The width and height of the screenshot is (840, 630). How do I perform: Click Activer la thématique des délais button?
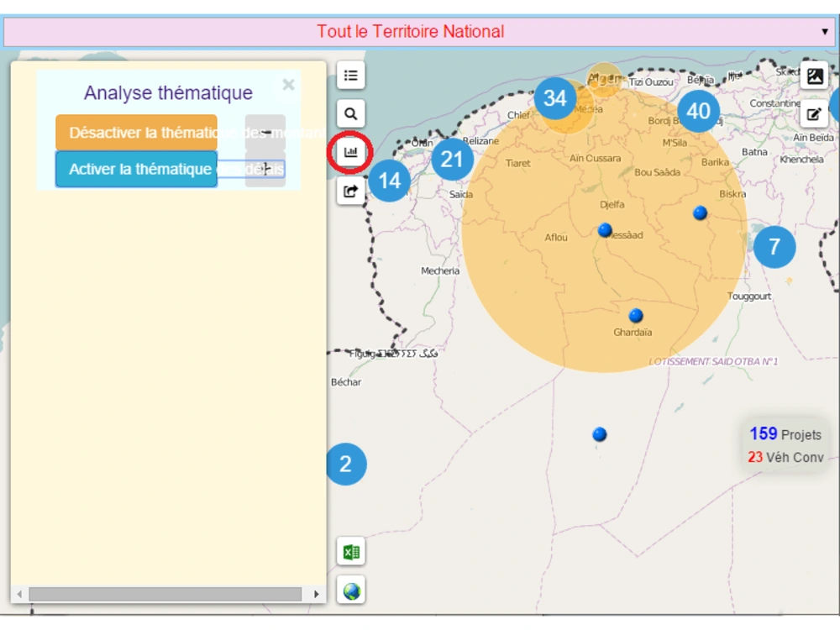point(137,170)
